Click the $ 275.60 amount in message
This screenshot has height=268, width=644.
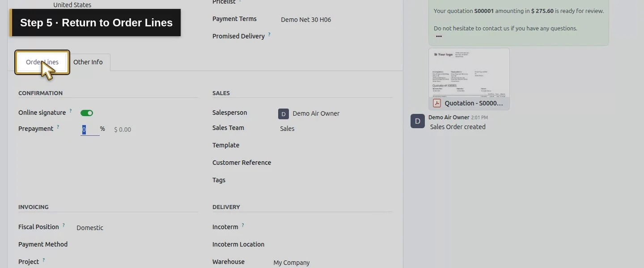coord(542,11)
